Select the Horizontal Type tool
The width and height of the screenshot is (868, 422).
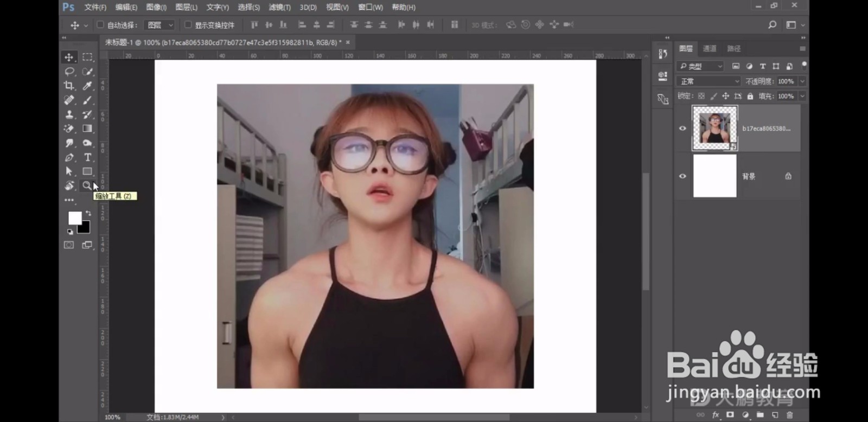click(x=87, y=157)
